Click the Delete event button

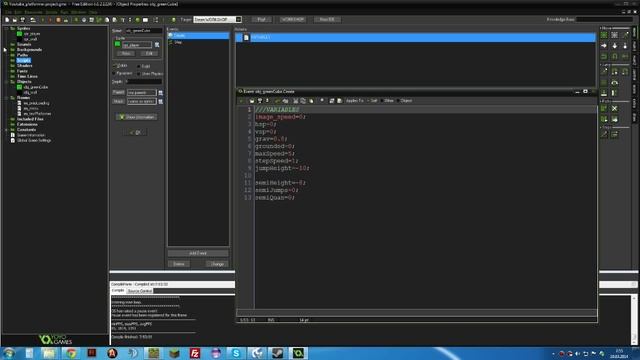pyautogui.click(x=179, y=264)
